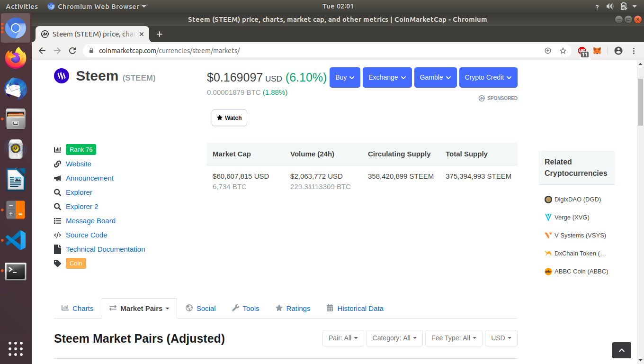Click the browser address bar URL
644x364 pixels.
tap(170, 51)
